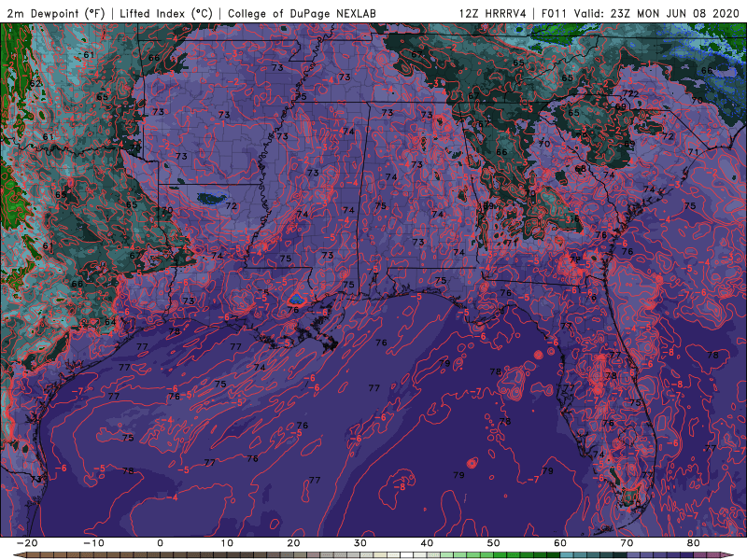
Task: Click the "722" dewpoint value on the map
Action: [x=631, y=93]
